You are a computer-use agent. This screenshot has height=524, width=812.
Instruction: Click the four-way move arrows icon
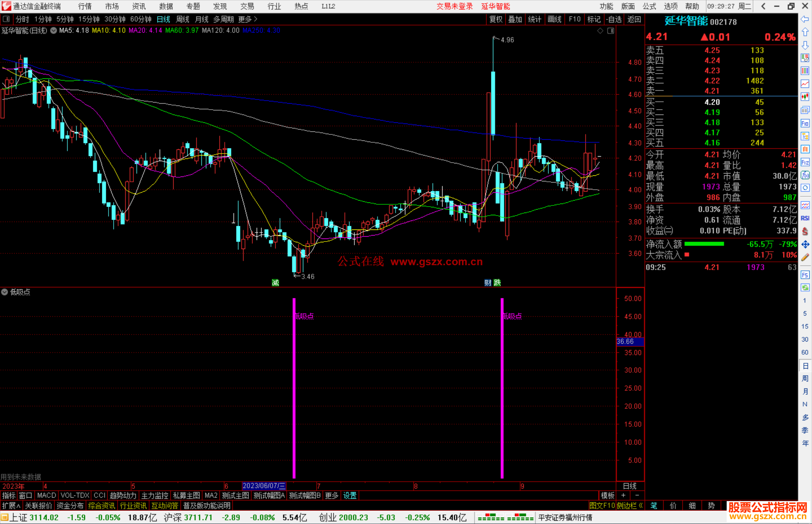(x=804, y=244)
